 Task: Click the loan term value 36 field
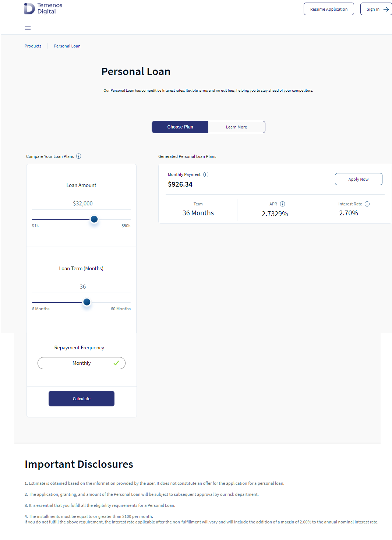[x=81, y=287]
